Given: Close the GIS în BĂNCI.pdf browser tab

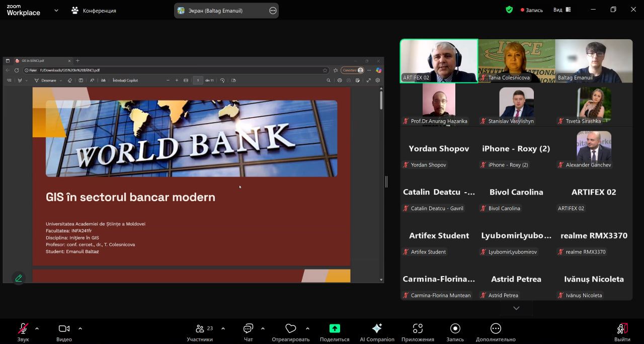Looking at the screenshot, I should point(69,61).
